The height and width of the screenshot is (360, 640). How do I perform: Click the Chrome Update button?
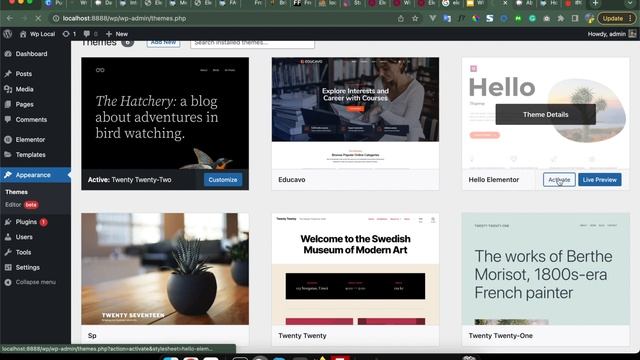click(616, 18)
